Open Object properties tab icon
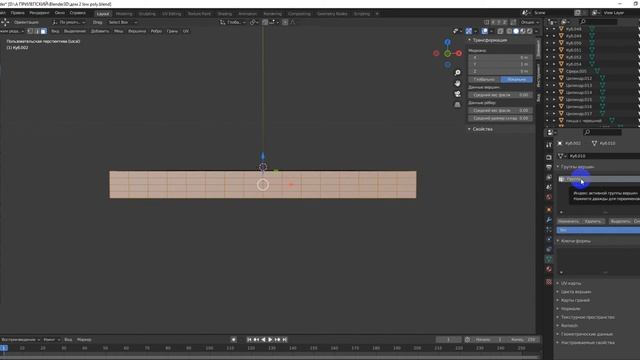Viewport: 640px width, 360px height. click(549, 210)
